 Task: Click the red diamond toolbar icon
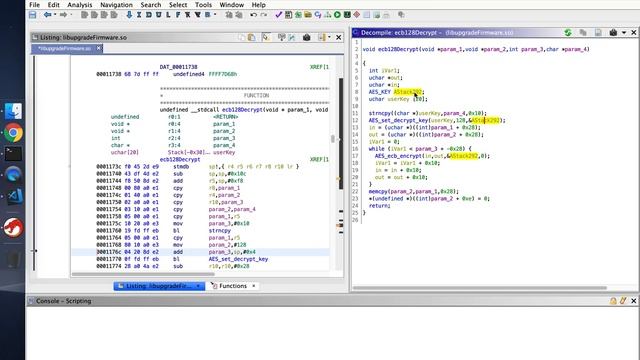pyautogui.click(x=357, y=15)
